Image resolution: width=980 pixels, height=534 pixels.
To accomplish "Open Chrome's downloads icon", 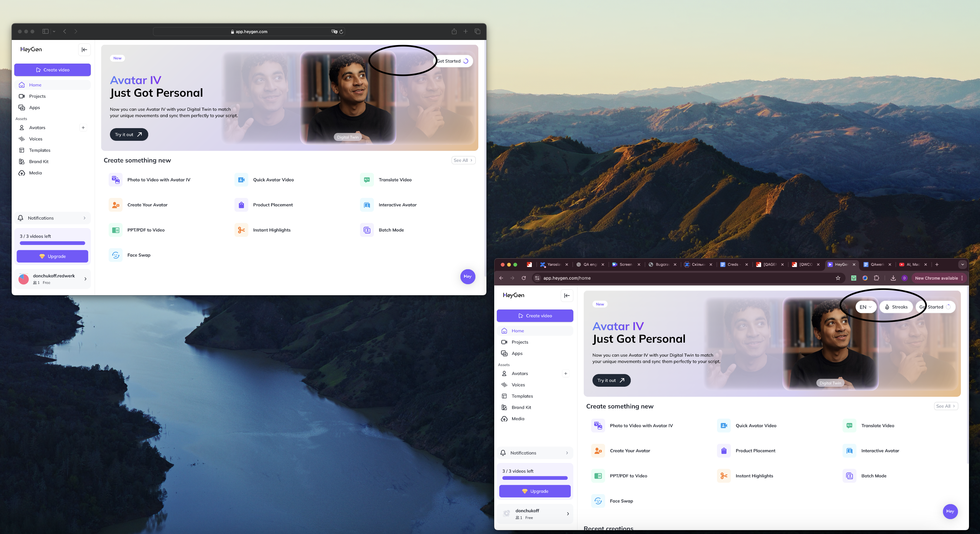I will pos(893,278).
